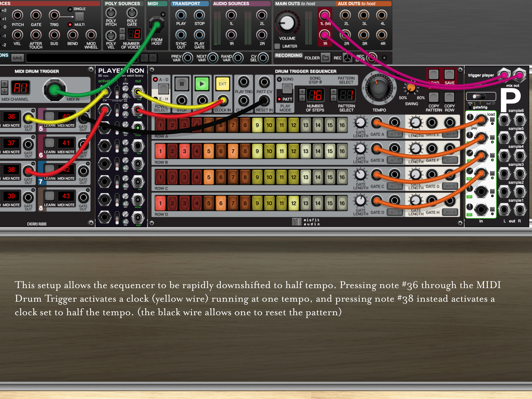Decrease pattern select down arrow
532x399 pixels.
click(333, 98)
